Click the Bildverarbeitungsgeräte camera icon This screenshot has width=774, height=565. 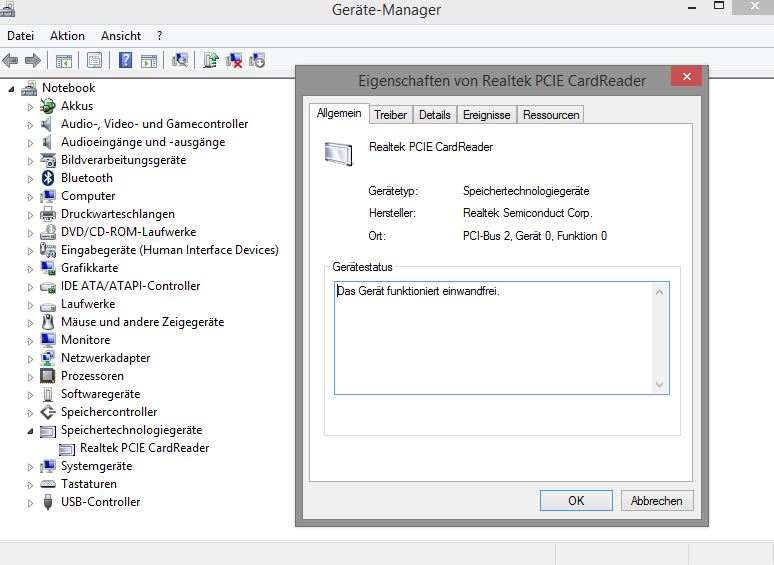pos(48,160)
